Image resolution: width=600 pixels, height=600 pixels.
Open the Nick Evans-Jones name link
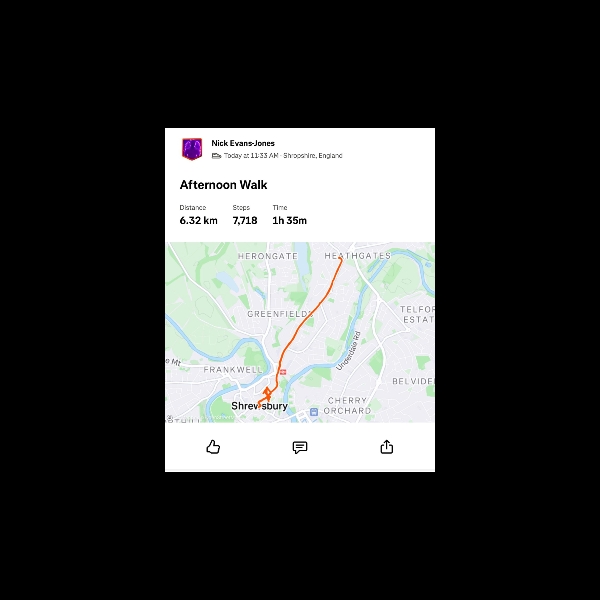[x=243, y=143]
